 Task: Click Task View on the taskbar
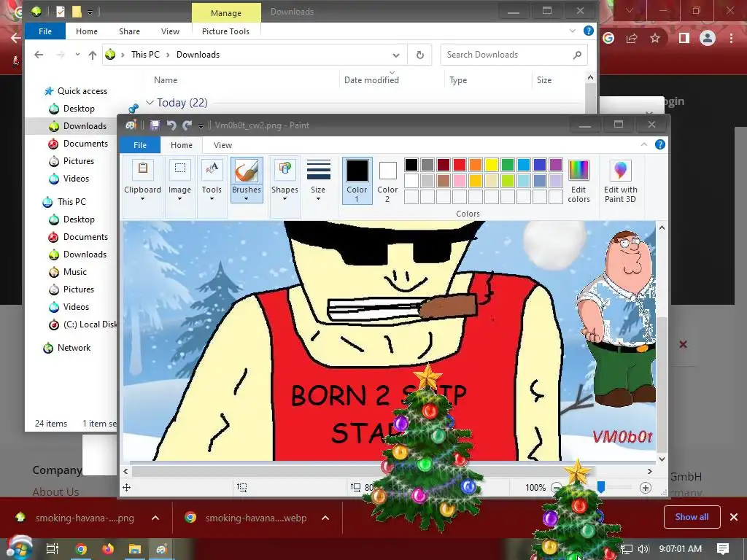[x=53, y=549]
